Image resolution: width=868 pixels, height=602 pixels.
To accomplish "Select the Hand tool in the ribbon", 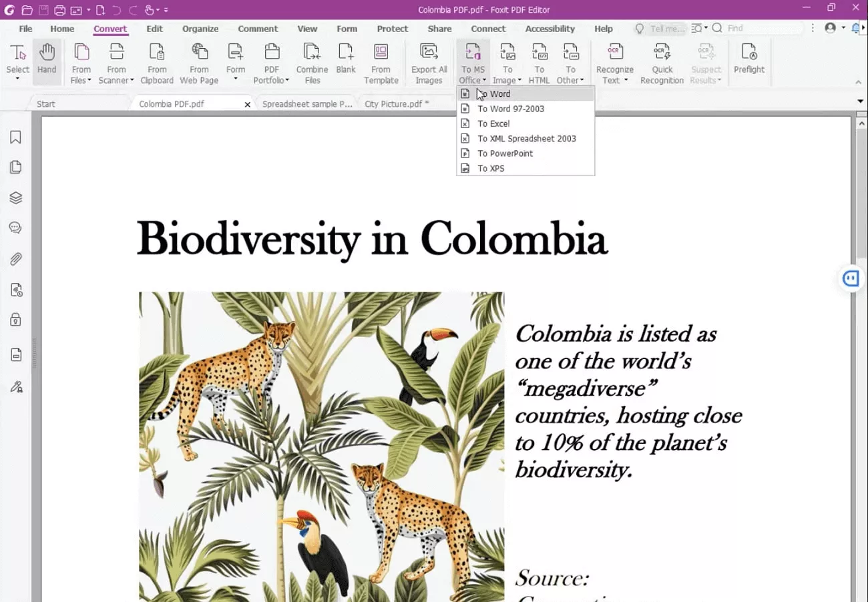I will tap(47, 62).
